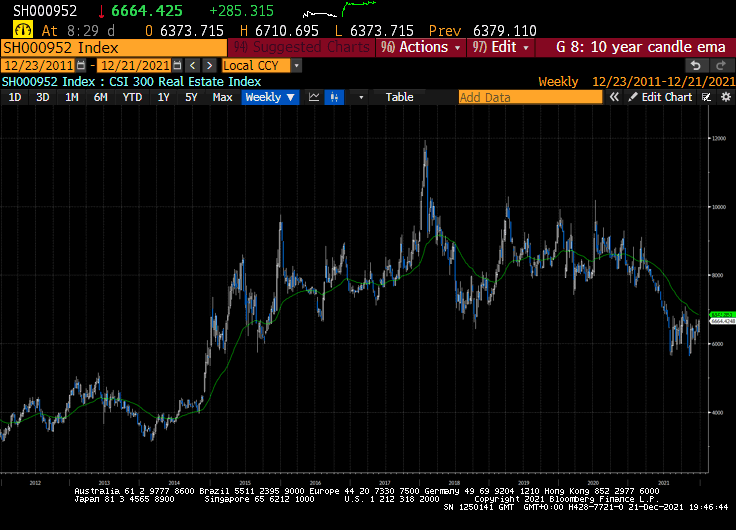Click the chart title G 8: 10 year candle ema
The width and height of the screenshot is (736, 530).
(x=641, y=47)
